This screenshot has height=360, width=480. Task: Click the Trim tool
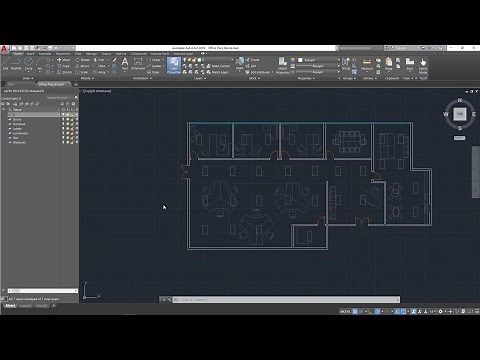pos(99,60)
